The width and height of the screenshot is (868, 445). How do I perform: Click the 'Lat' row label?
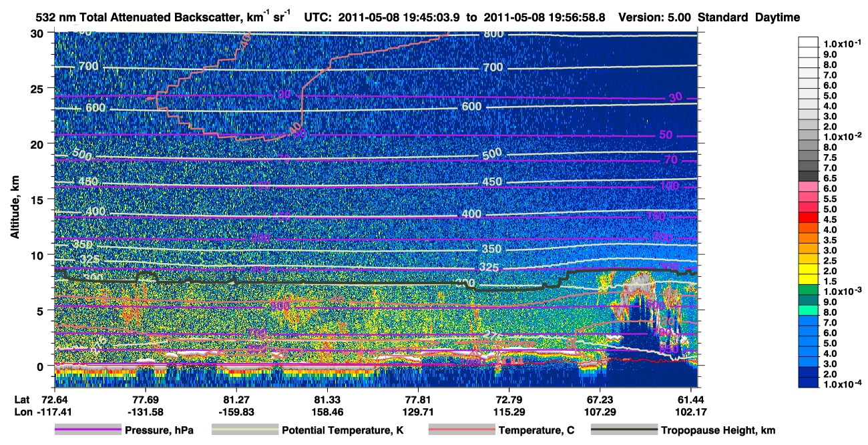tap(22, 399)
